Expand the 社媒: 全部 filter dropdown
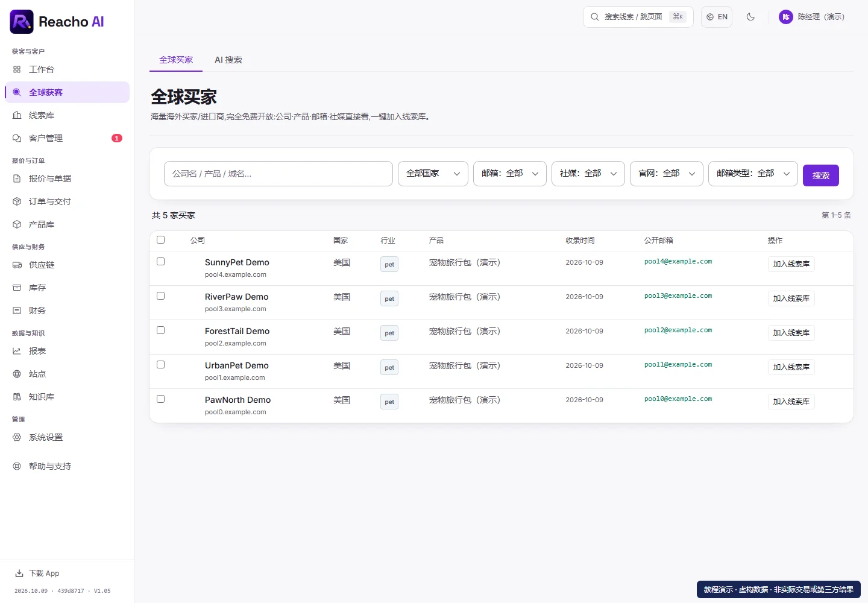The image size is (868, 603). (x=588, y=174)
